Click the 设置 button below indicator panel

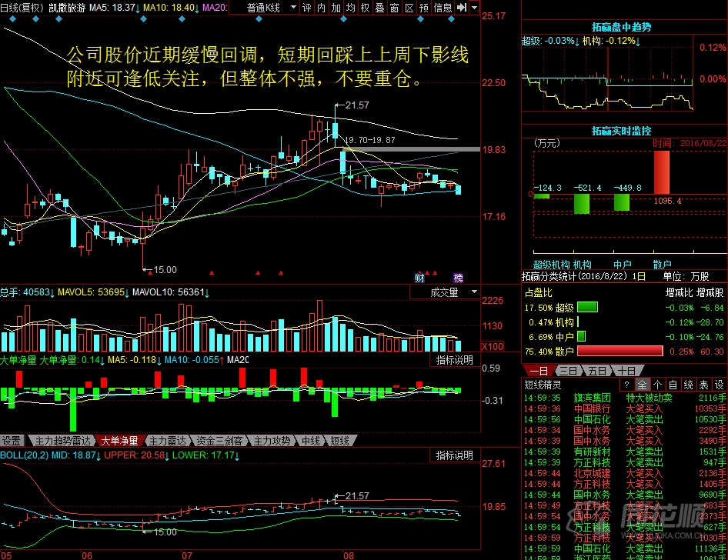point(12,441)
